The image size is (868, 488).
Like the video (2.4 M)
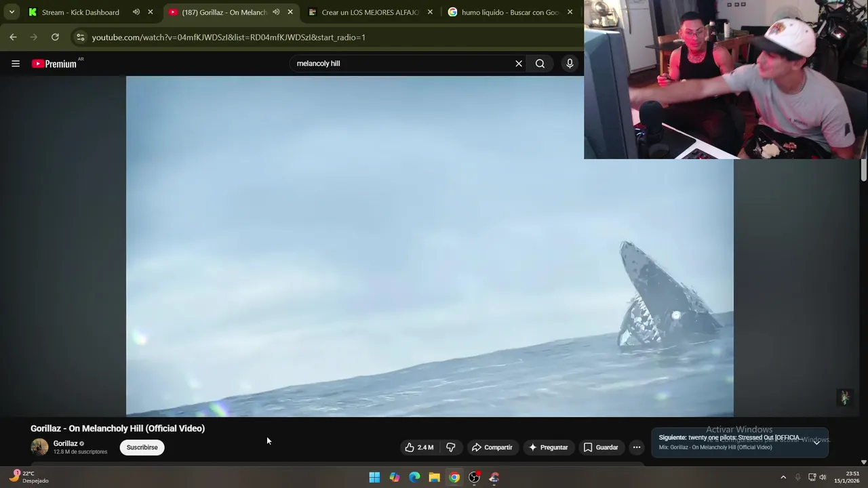click(x=419, y=447)
